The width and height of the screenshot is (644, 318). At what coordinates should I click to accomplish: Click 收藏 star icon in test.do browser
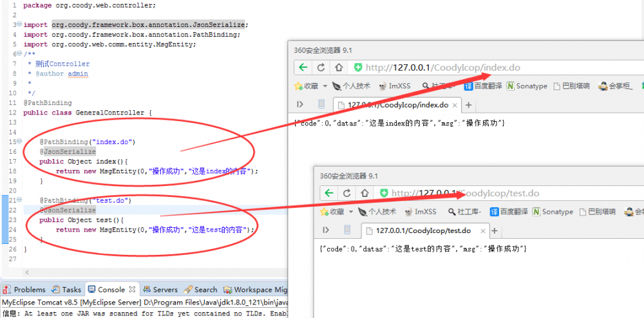(x=324, y=212)
